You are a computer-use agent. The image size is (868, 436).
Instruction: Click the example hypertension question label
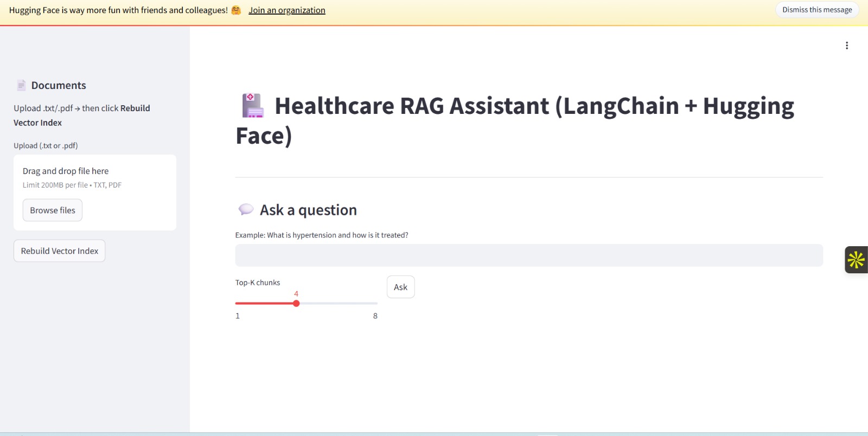click(322, 235)
